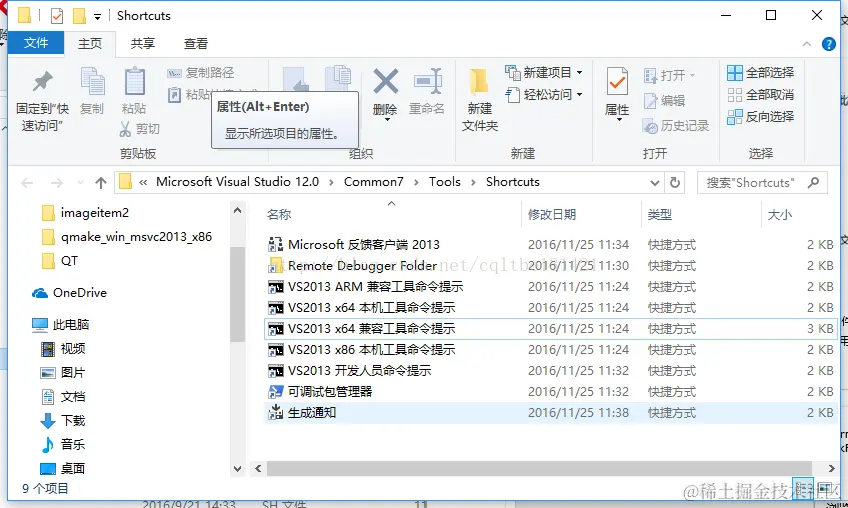
Task: Open the Open (打开) dropdown
Action: pos(670,75)
